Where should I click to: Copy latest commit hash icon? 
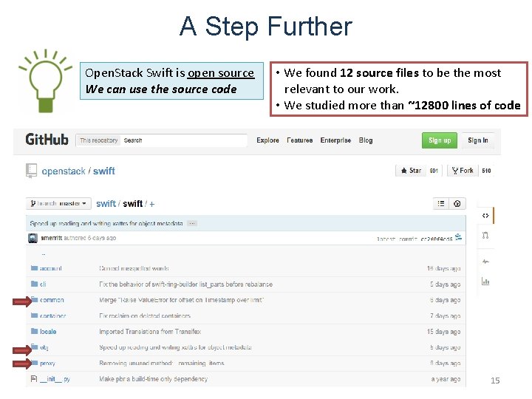click(459, 237)
